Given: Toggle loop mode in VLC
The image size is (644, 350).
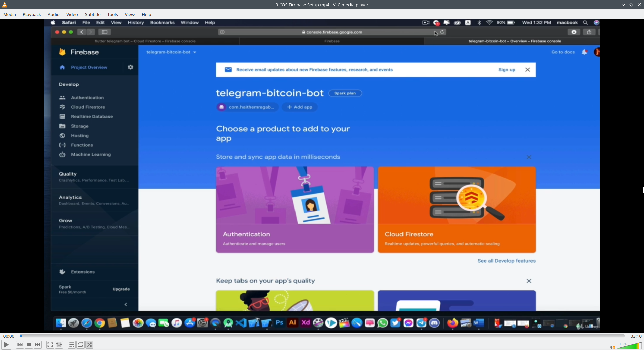Looking at the screenshot, I should pos(80,345).
